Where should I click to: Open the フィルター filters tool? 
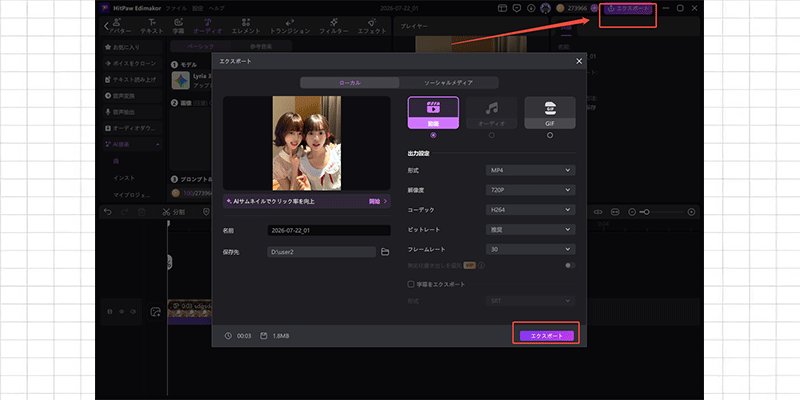pyautogui.click(x=334, y=27)
